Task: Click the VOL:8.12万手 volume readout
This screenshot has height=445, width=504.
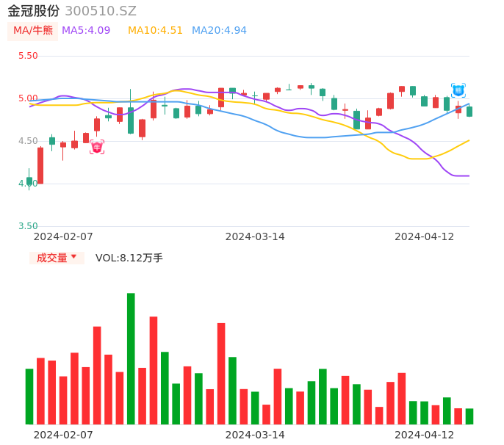Action: click(129, 258)
